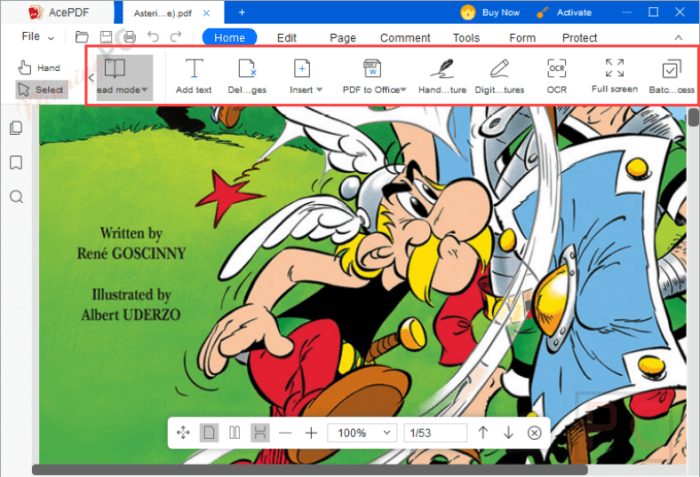Go to the next page arrow

pyautogui.click(x=508, y=432)
